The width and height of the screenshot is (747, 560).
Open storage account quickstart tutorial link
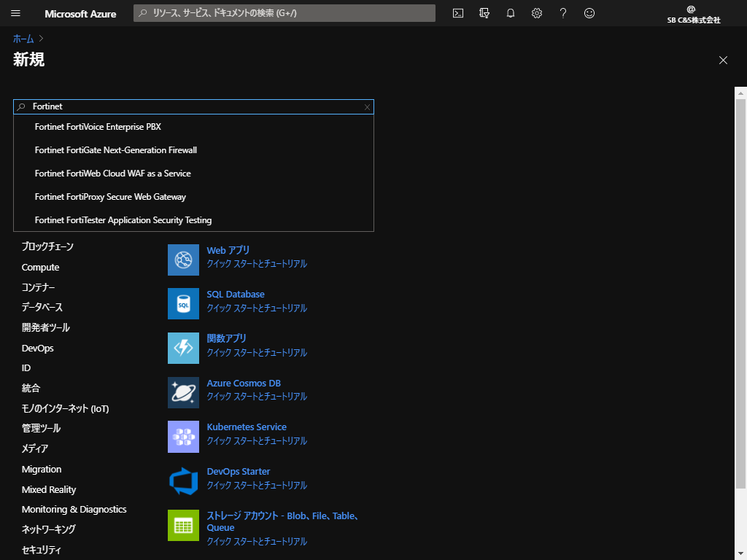(x=257, y=542)
